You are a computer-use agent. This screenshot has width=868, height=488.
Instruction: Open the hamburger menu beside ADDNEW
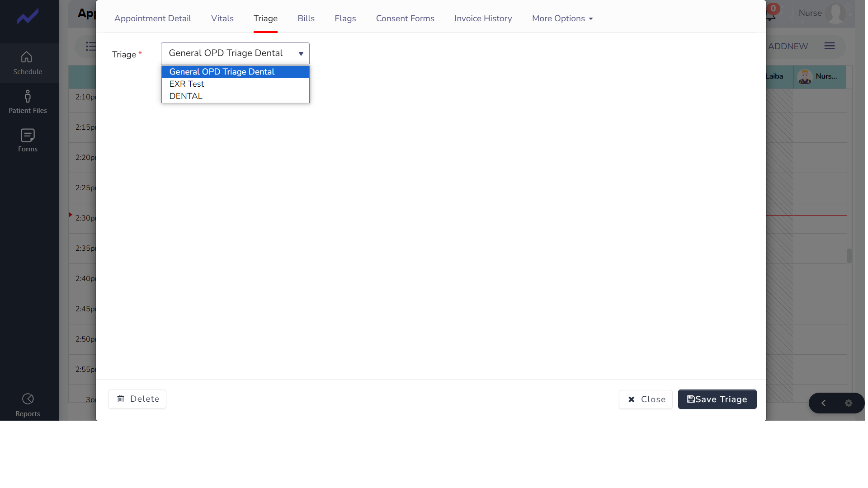pos(829,46)
